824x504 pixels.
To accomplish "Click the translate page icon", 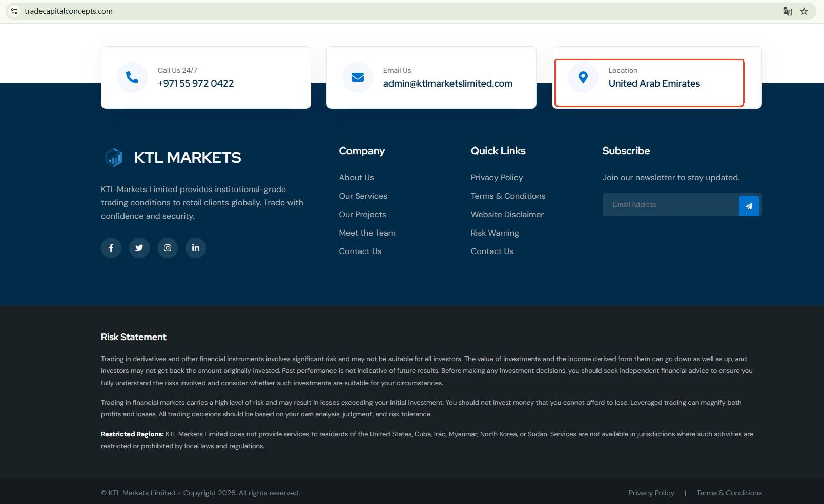I will [x=787, y=11].
